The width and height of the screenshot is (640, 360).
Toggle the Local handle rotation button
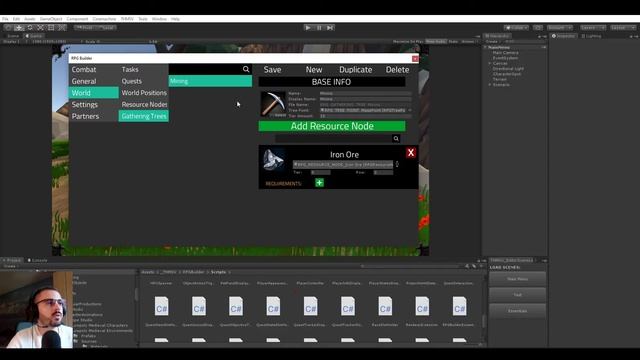[x=106, y=27]
